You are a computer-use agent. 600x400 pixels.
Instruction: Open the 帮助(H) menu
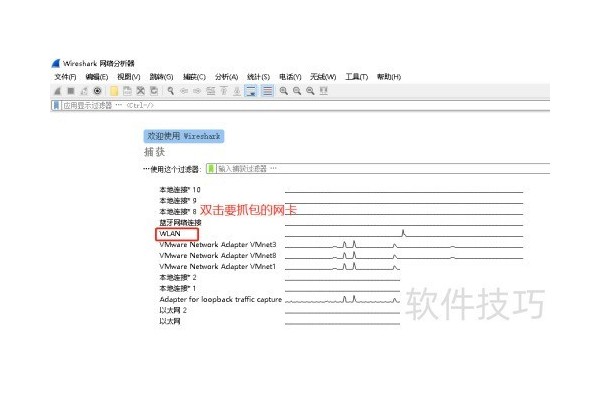click(389, 77)
